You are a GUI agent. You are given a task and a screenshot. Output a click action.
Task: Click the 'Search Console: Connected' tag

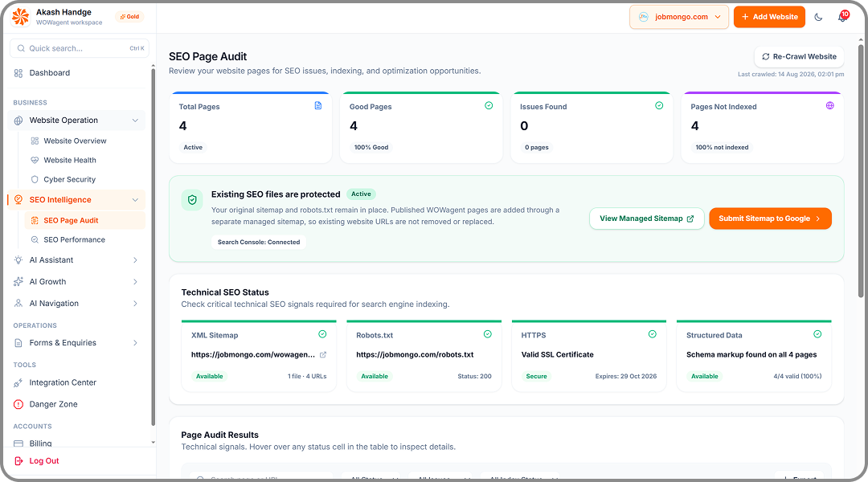tap(259, 243)
